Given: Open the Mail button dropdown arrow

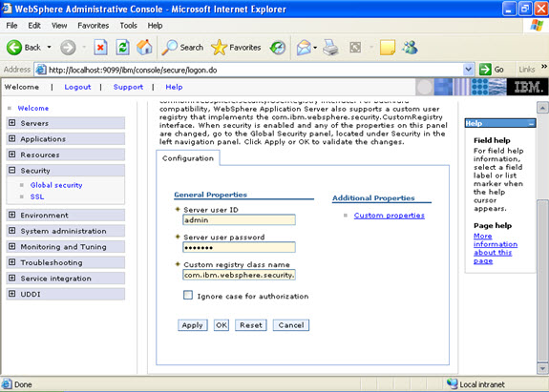Looking at the screenshot, I should tap(315, 48).
